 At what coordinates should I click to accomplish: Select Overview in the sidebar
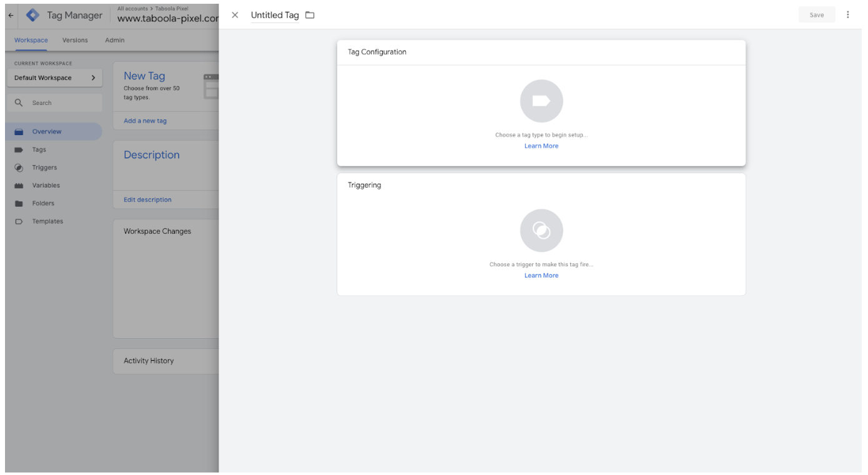coord(54,132)
